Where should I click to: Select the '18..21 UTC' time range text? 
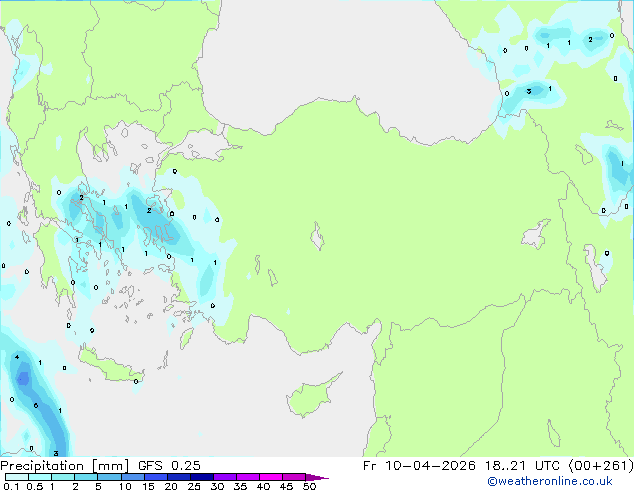[522, 466]
